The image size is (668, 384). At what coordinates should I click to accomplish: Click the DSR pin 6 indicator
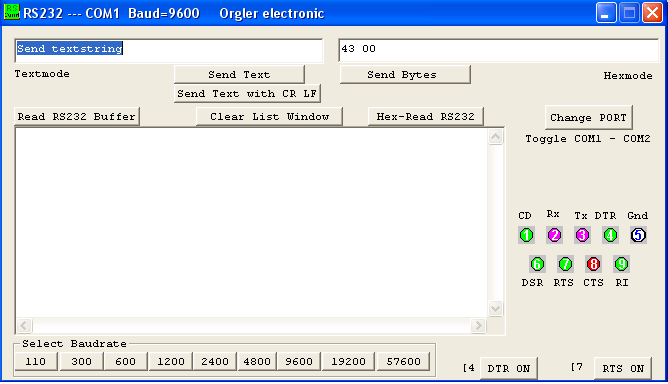(537, 264)
